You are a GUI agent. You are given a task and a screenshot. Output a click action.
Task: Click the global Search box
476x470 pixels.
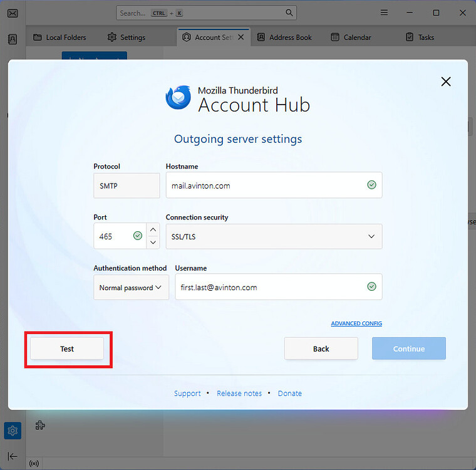pos(206,13)
